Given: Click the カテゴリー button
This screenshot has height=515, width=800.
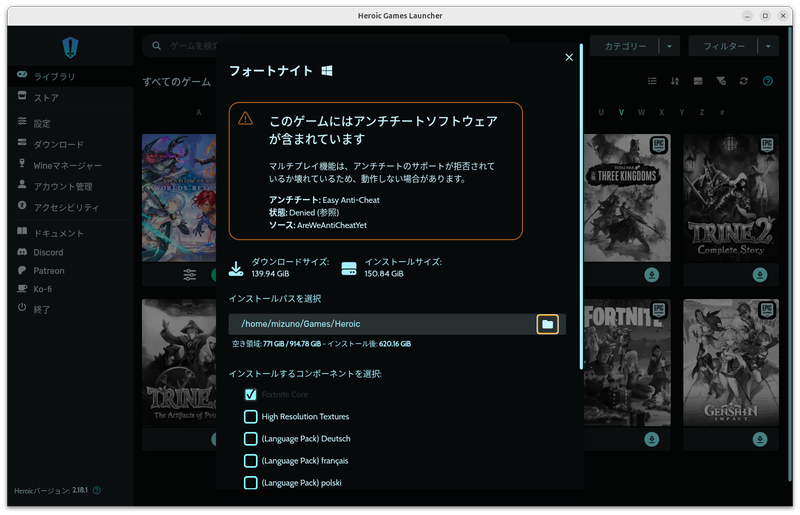Looking at the screenshot, I should (x=625, y=46).
